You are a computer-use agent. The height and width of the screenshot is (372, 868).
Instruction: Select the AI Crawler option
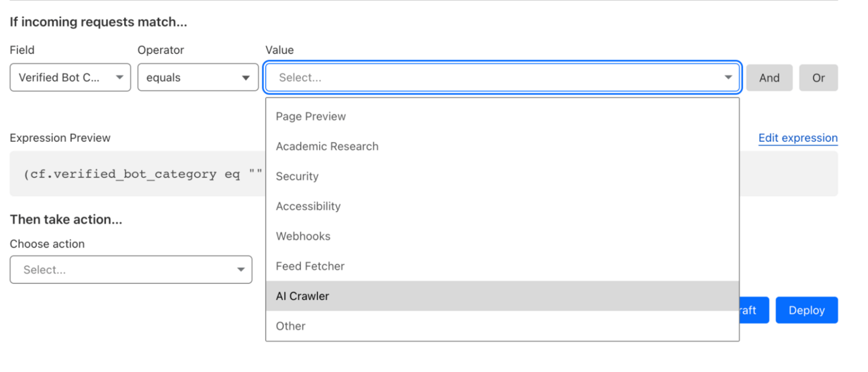point(302,296)
